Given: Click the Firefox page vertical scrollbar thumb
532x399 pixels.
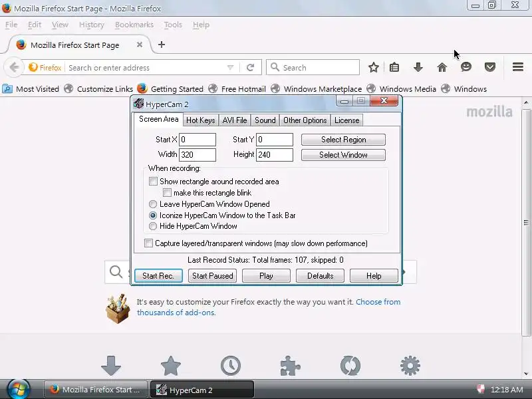Looking at the screenshot, I should point(525,223).
